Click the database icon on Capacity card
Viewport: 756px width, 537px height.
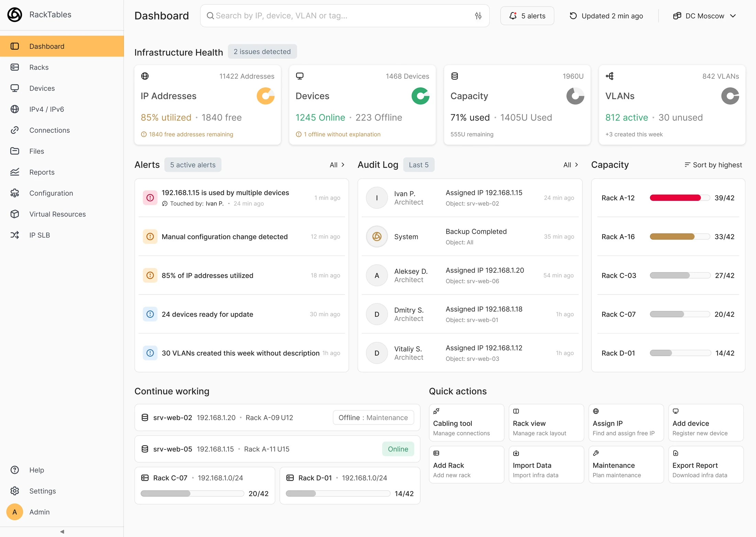pyautogui.click(x=455, y=76)
